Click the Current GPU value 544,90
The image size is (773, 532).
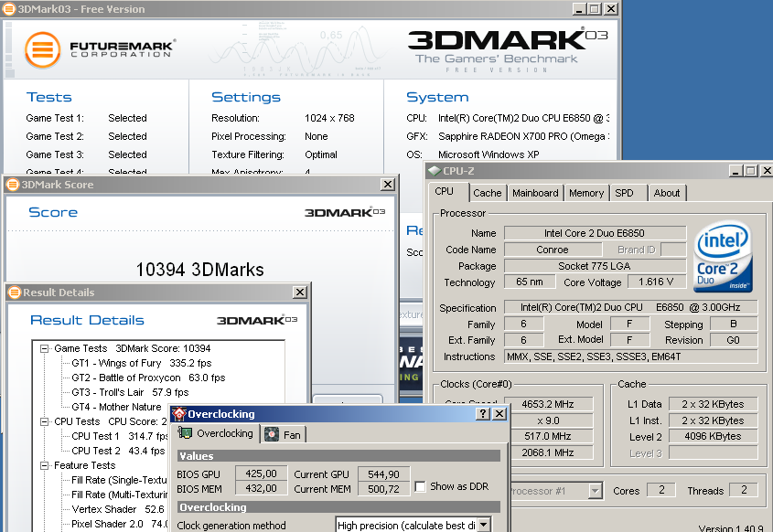[x=383, y=474]
